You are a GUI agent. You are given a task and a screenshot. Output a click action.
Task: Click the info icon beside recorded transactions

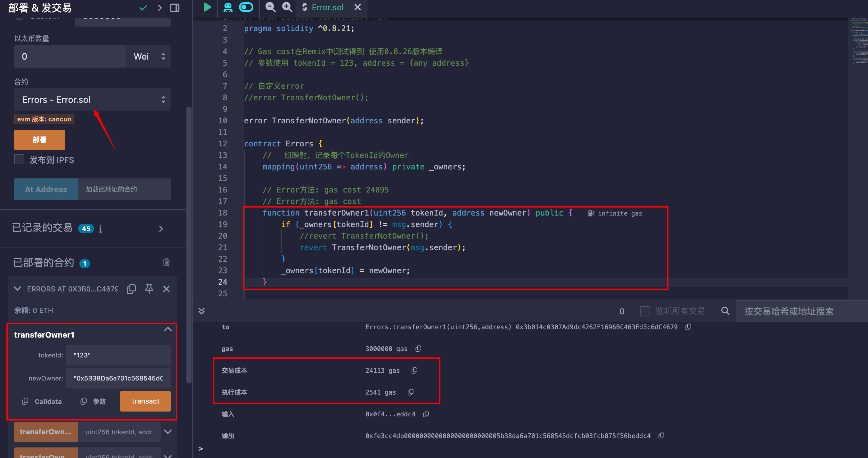pos(101,229)
